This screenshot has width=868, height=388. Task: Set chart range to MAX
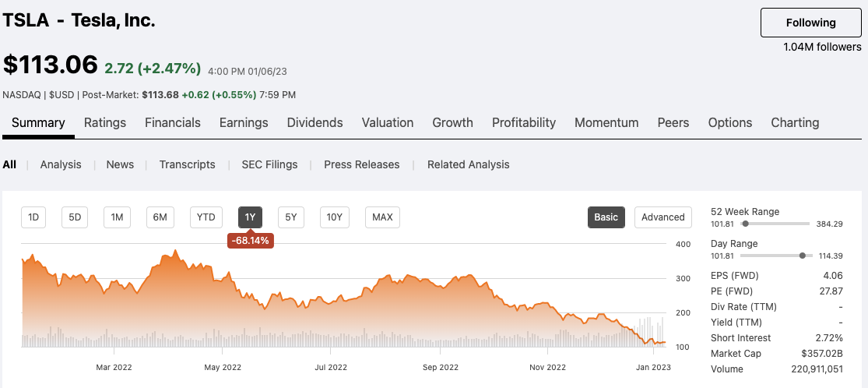[x=382, y=217]
